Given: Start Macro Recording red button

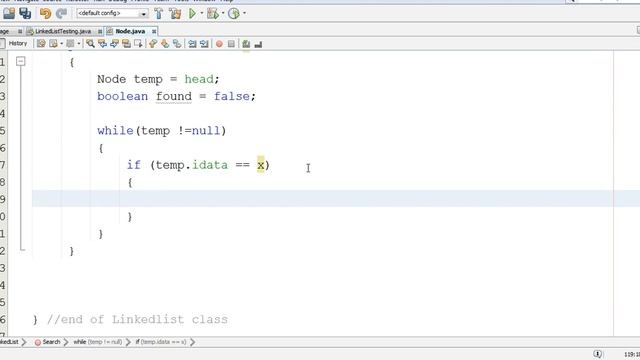Looking at the screenshot, I should [x=219, y=44].
